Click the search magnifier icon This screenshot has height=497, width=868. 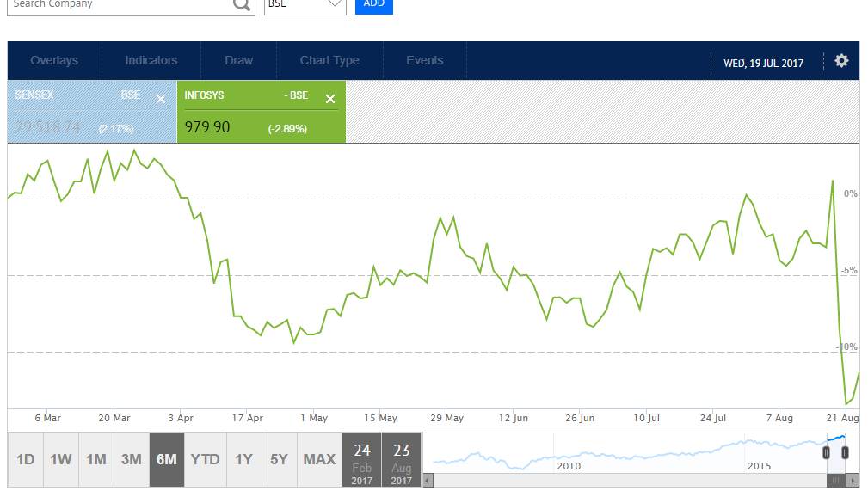pos(242,5)
